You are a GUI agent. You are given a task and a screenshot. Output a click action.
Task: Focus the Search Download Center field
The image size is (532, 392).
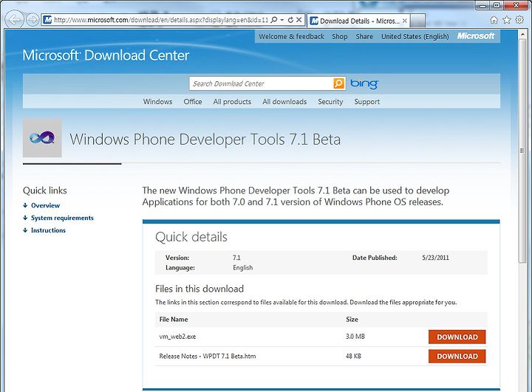pyautogui.click(x=262, y=83)
